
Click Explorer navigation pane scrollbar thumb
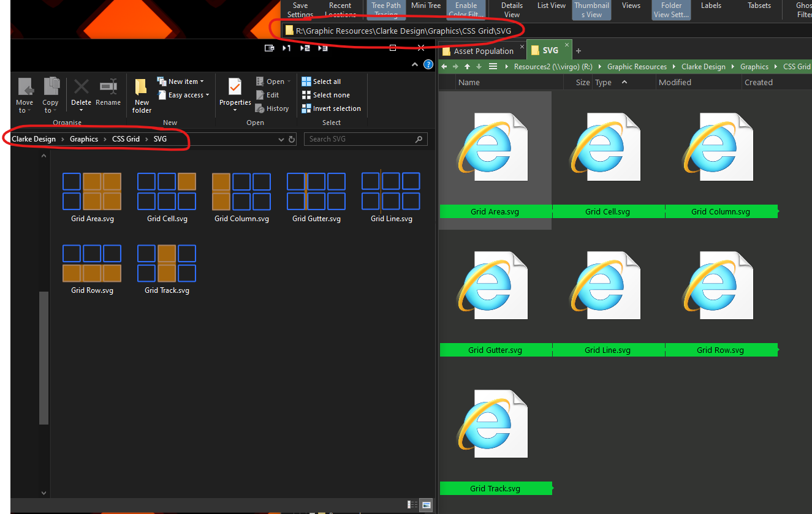point(44,358)
